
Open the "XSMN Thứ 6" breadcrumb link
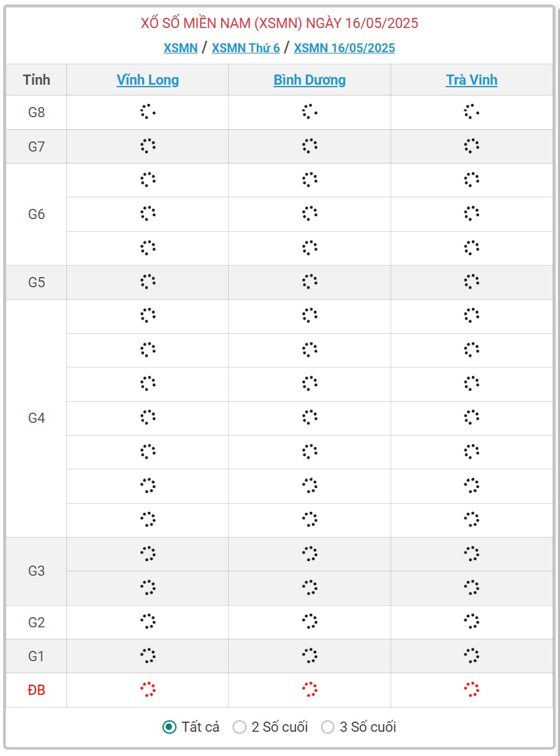click(246, 48)
